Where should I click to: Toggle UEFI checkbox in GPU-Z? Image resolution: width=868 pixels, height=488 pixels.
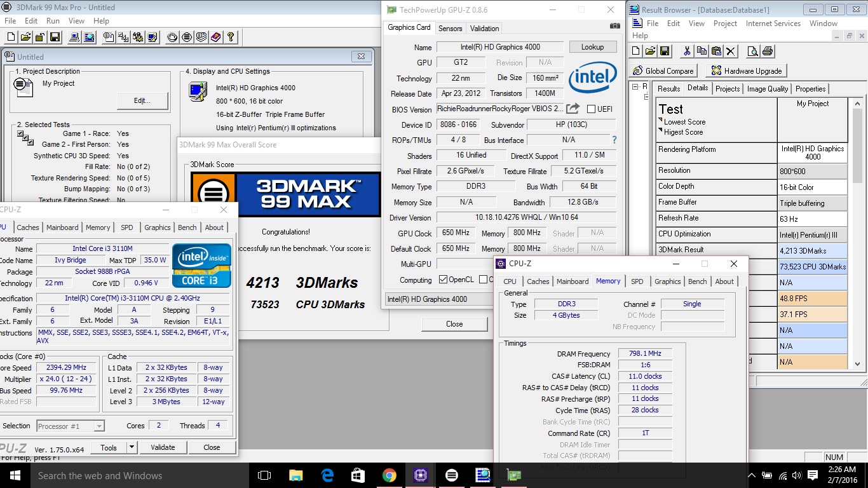pyautogui.click(x=591, y=109)
